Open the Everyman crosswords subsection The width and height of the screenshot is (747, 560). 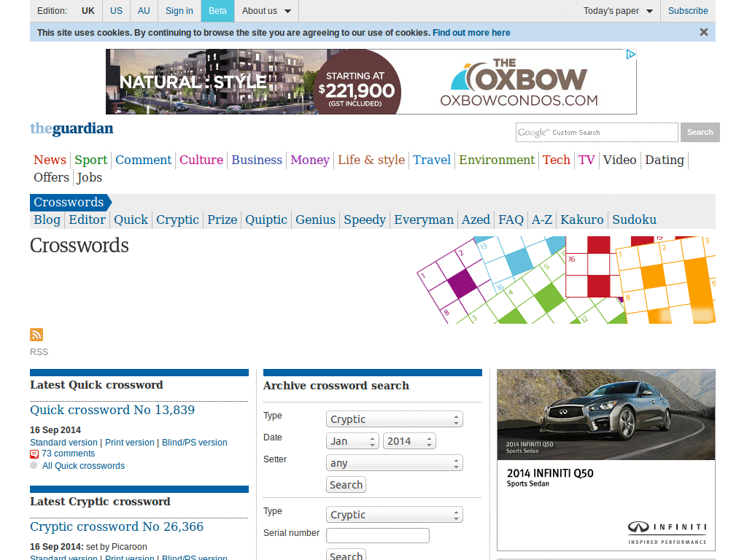pos(424,220)
